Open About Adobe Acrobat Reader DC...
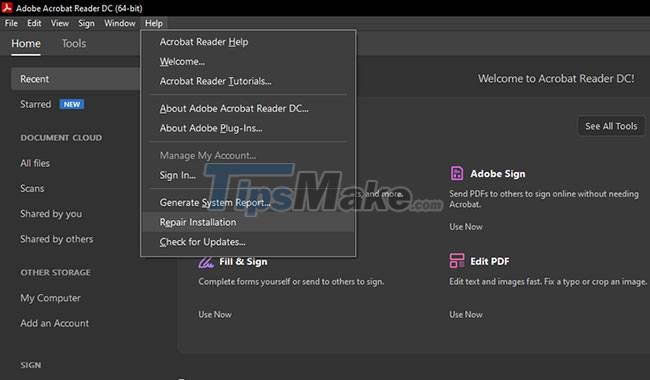 click(x=248, y=109)
